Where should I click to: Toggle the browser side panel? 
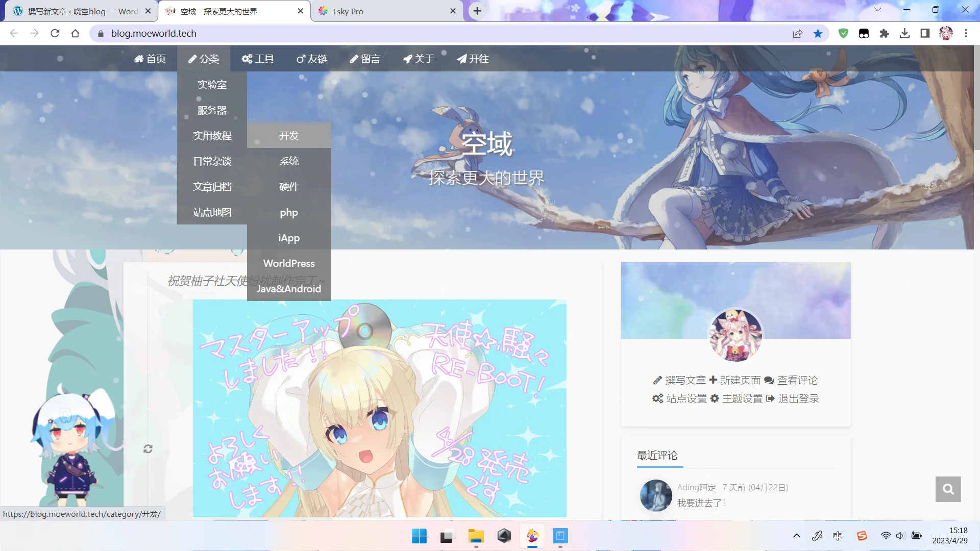pos(925,33)
